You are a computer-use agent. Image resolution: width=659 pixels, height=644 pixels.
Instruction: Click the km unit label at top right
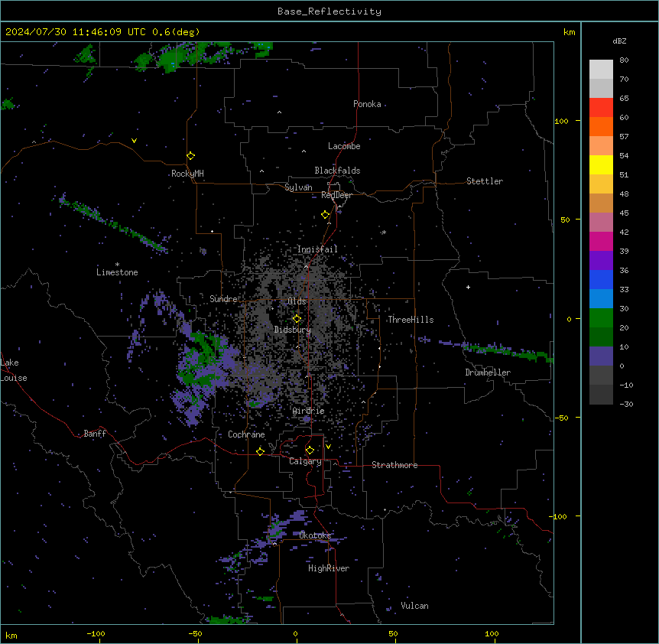570,32
